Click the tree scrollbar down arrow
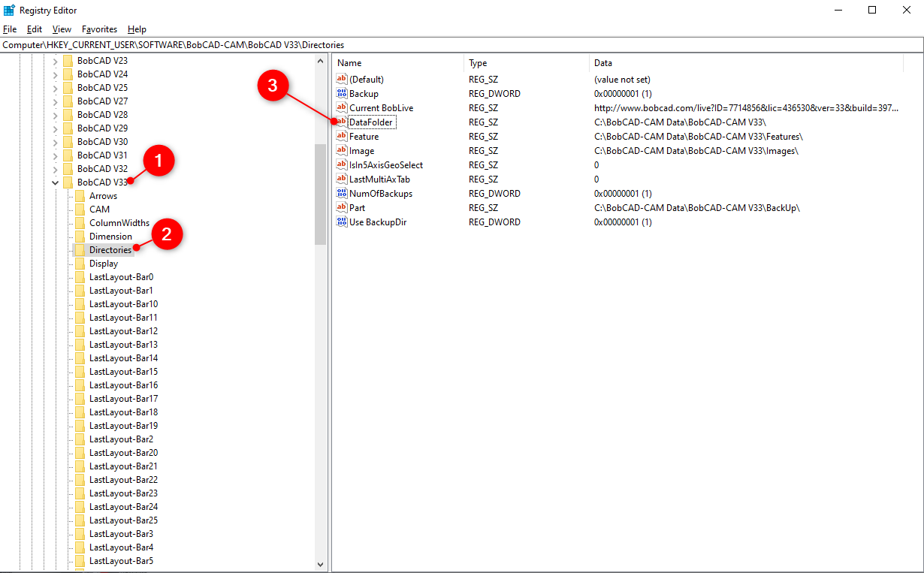 point(321,564)
